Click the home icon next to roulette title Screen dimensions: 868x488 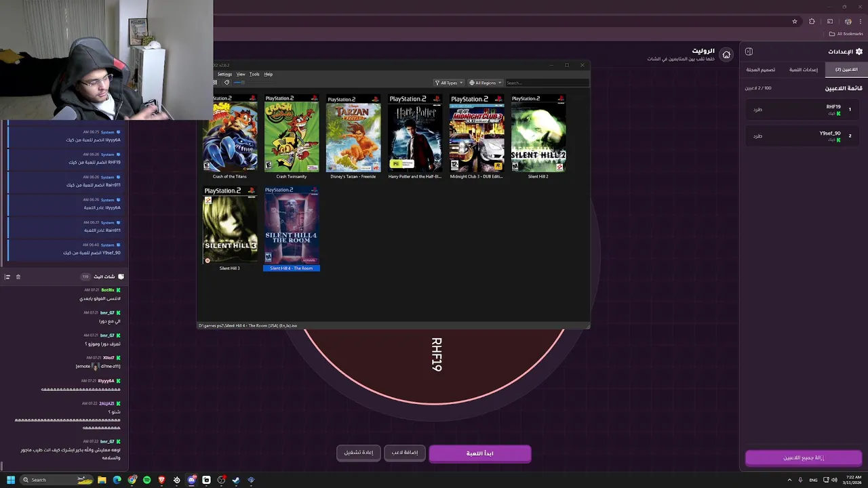tap(726, 55)
